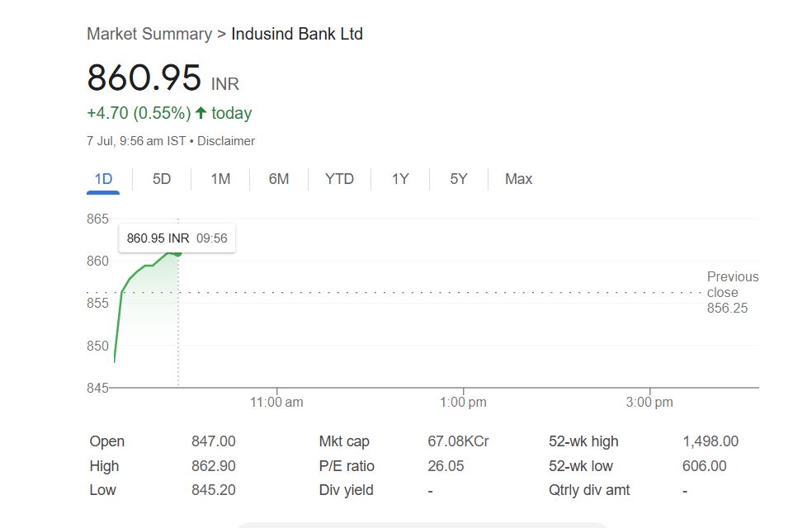The image size is (812, 528).
Task: Show the 1M chart range
Action: pos(220,179)
